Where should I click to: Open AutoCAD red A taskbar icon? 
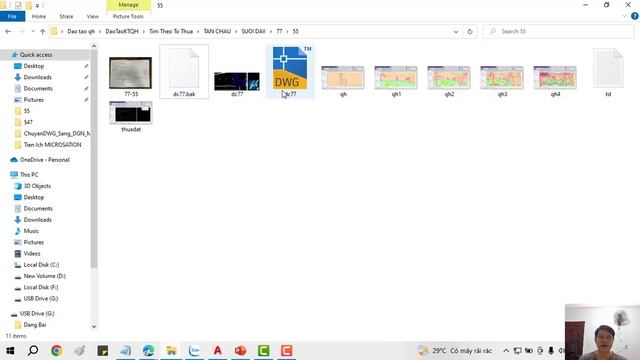tap(218, 351)
